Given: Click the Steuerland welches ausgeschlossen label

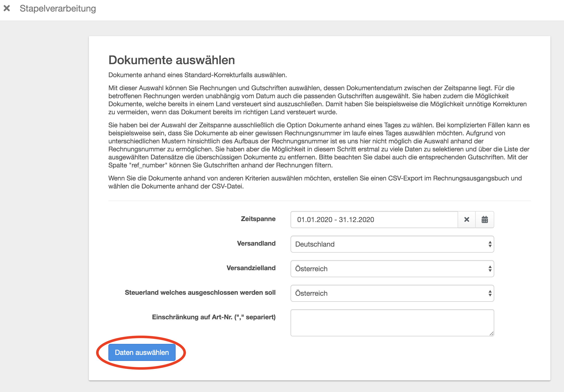Looking at the screenshot, I should 200,292.
